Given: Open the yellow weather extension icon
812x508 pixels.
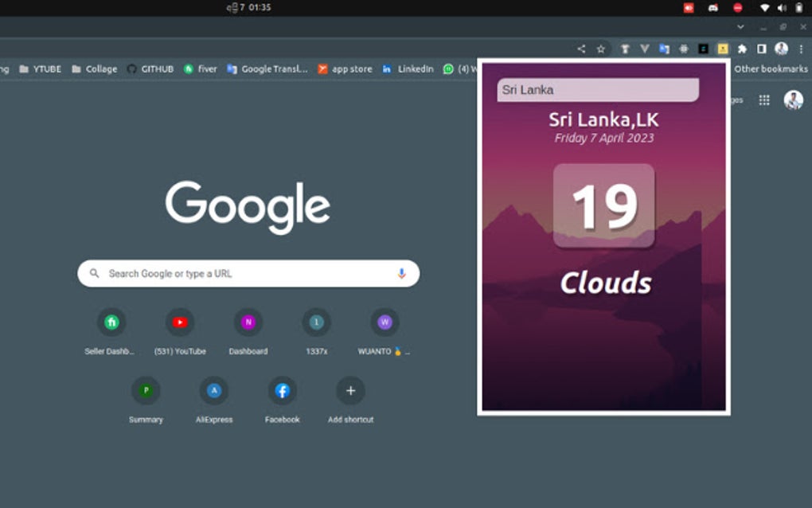Looking at the screenshot, I should (723, 48).
